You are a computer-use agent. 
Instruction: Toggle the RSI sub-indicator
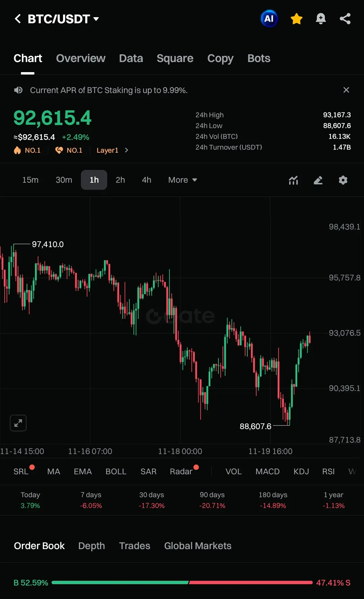tap(329, 472)
